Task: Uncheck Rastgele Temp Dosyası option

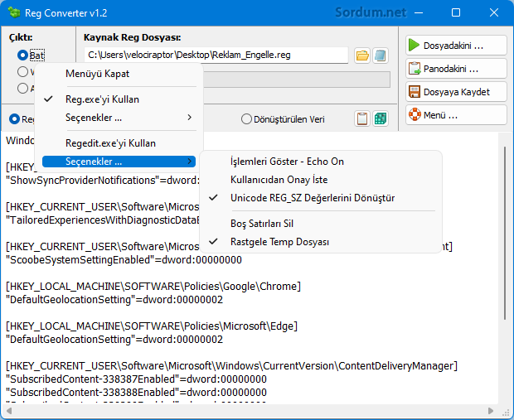Action: coord(279,242)
